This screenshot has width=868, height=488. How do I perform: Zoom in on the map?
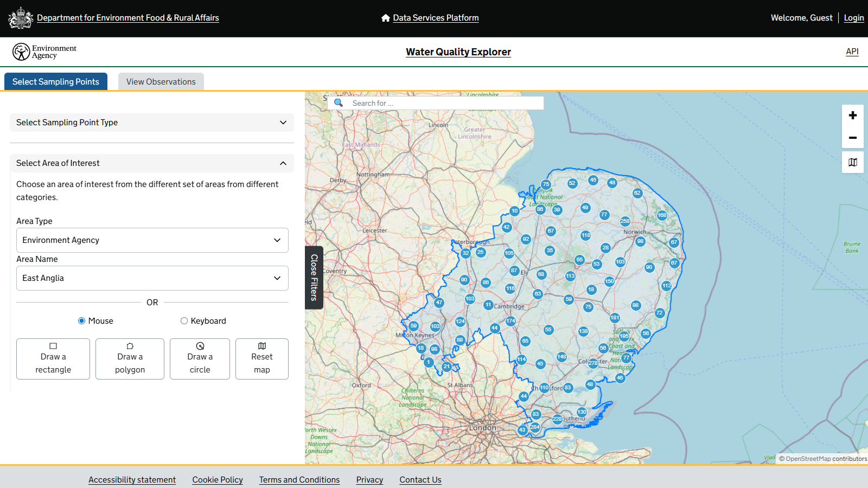(x=852, y=115)
